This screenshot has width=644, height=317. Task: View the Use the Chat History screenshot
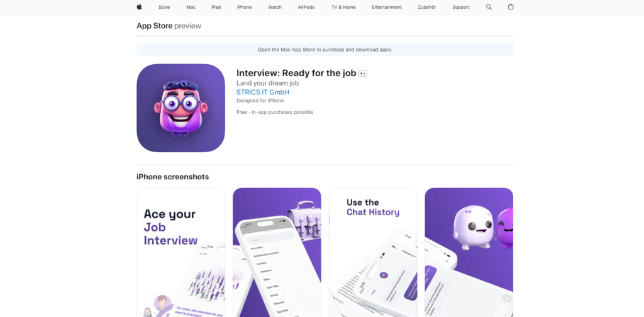click(x=373, y=253)
